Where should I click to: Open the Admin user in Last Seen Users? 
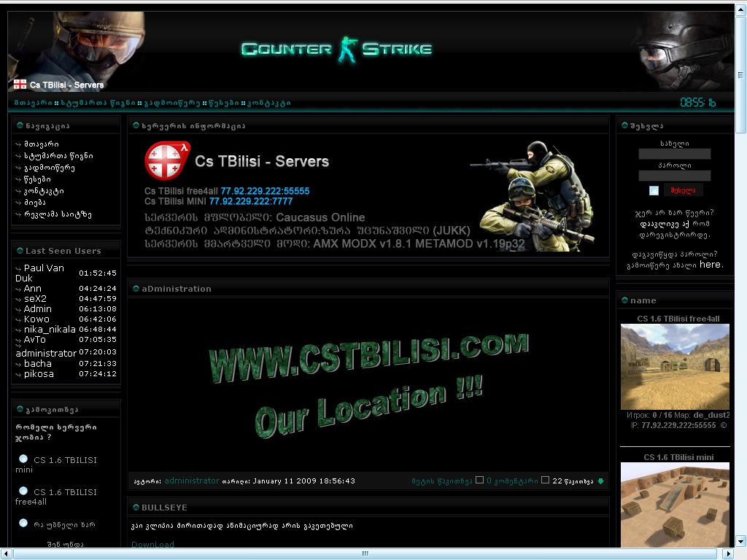pos(38,309)
